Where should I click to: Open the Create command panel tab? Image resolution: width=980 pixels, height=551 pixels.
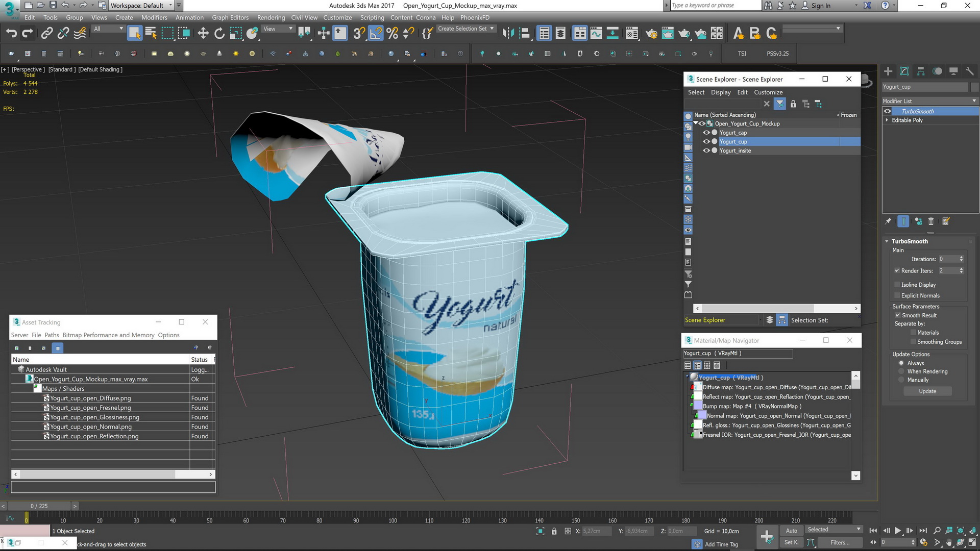click(x=888, y=71)
